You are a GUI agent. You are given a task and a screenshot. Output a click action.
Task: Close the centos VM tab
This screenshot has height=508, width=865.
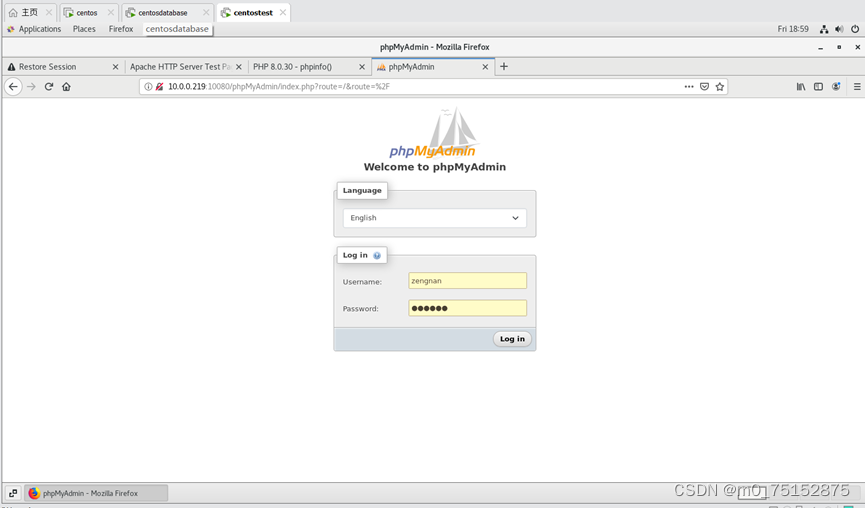[x=111, y=12]
